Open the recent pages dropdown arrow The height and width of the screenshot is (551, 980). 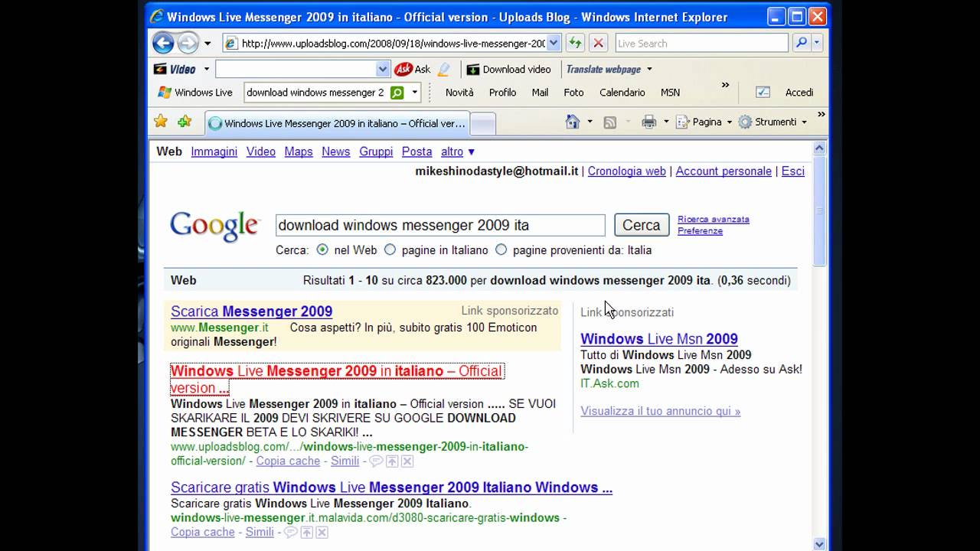click(x=207, y=44)
